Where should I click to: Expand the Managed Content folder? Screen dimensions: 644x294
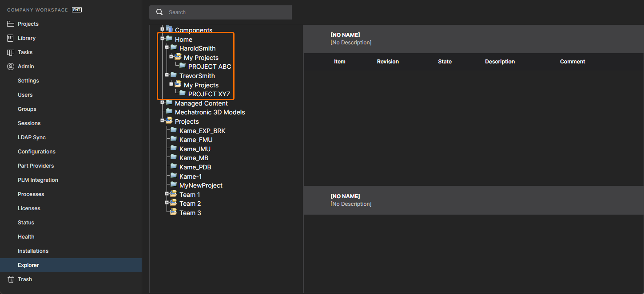coord(163,102)
